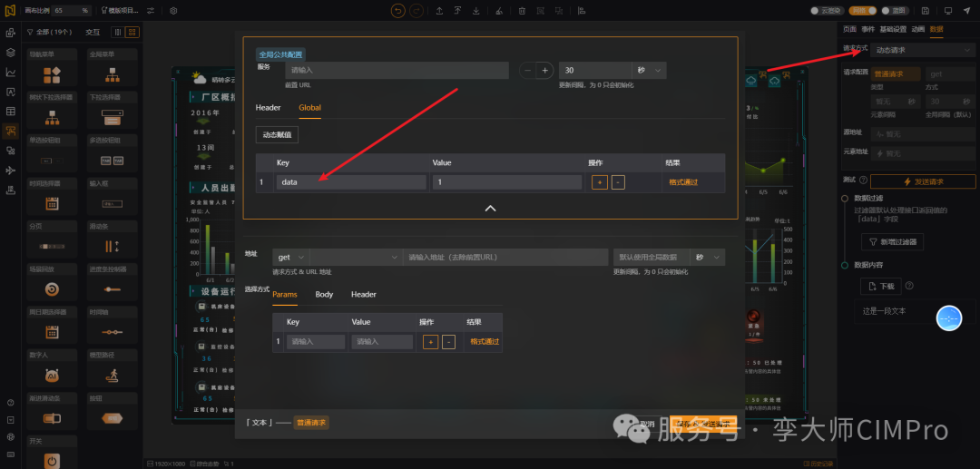This screenshot has width=980, height=469.
Task: Click the help question mark sidebar icon
Action: tap(10, 403)
